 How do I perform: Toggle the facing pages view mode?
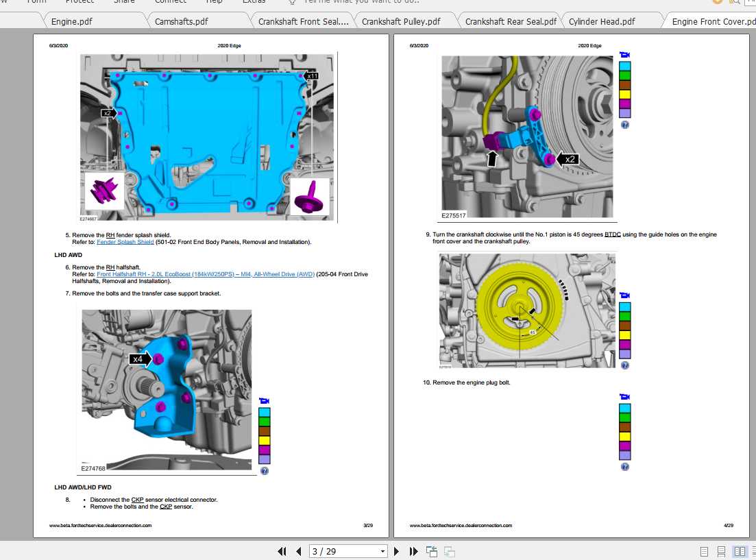[740, 551]
